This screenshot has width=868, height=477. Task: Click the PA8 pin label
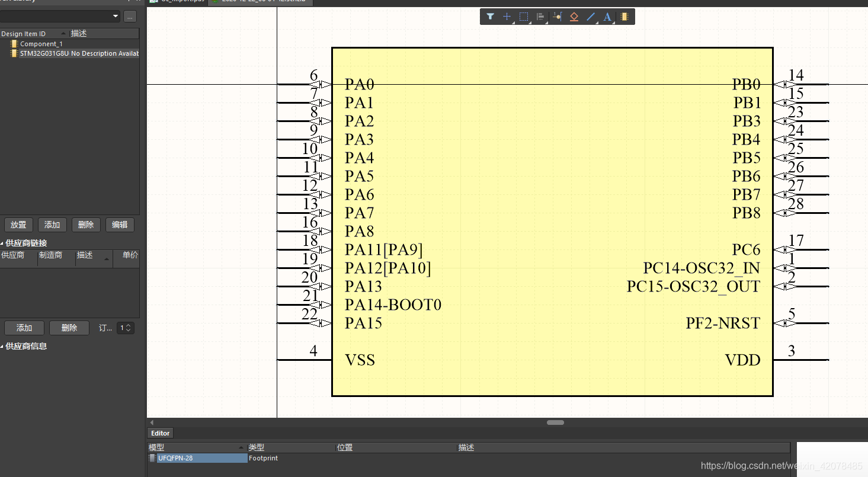pos(360,232)
